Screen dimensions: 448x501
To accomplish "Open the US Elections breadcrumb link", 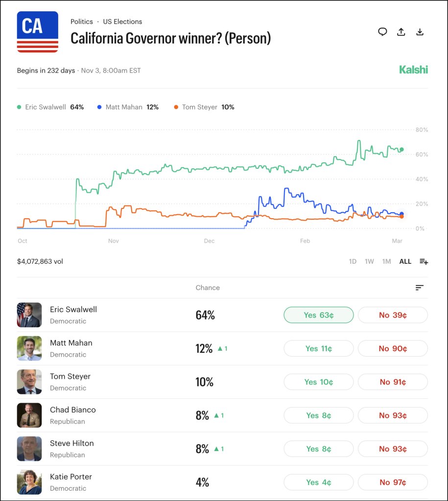I will tap(122, 22).
